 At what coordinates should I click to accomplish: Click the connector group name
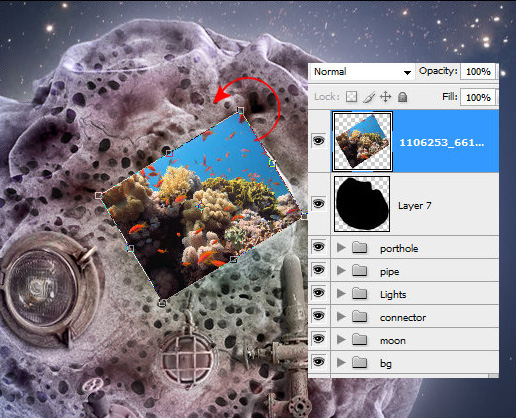[403, 318]
